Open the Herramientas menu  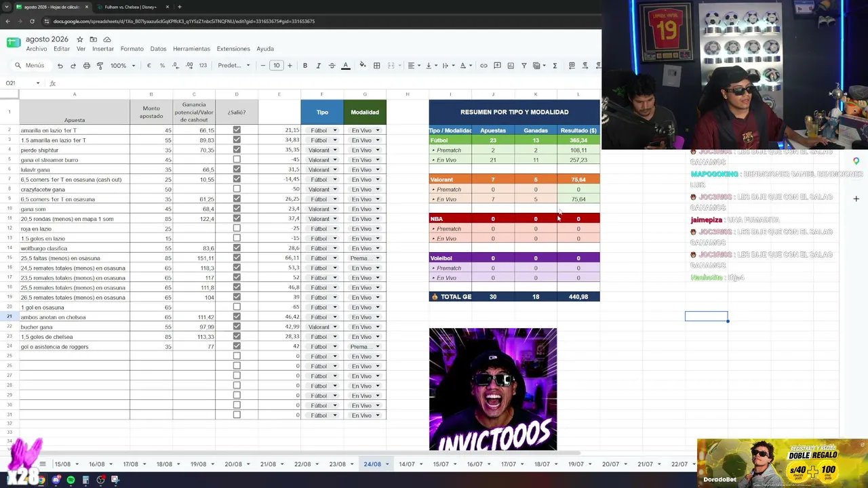coord(191,49)
